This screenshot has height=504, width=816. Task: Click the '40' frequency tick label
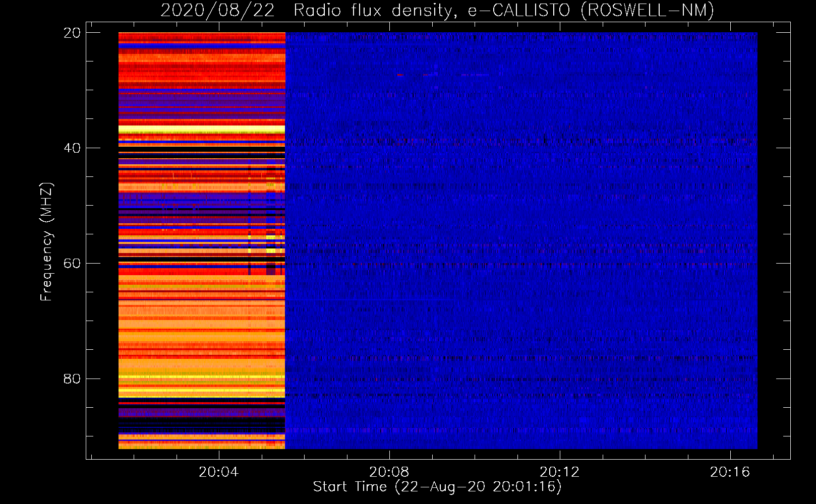point(72,148)
